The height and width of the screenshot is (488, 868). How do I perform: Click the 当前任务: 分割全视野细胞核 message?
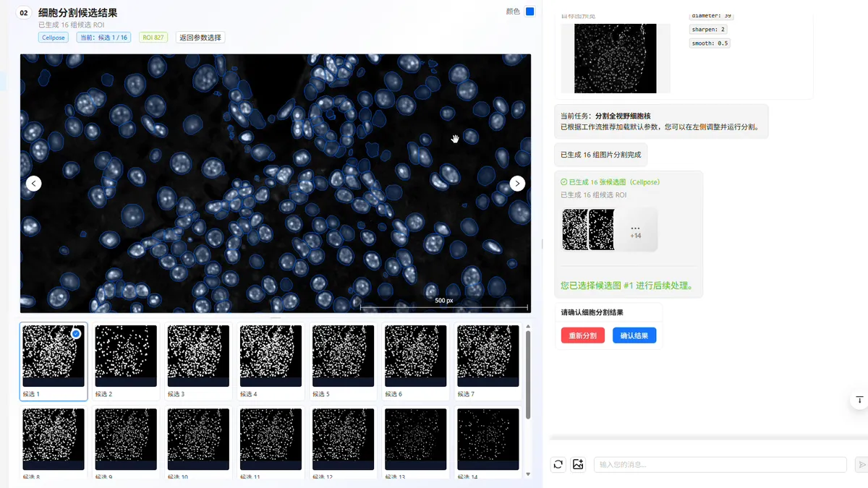pos(661,121)
